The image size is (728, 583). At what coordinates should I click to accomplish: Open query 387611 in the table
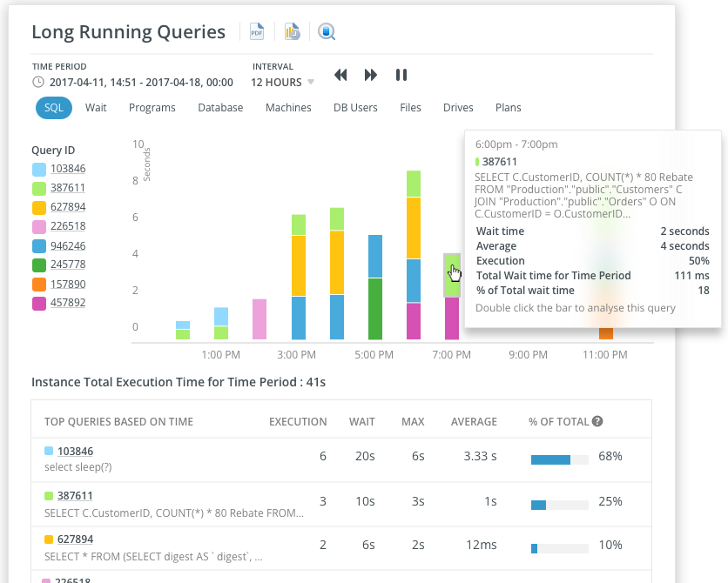[75, 496]
